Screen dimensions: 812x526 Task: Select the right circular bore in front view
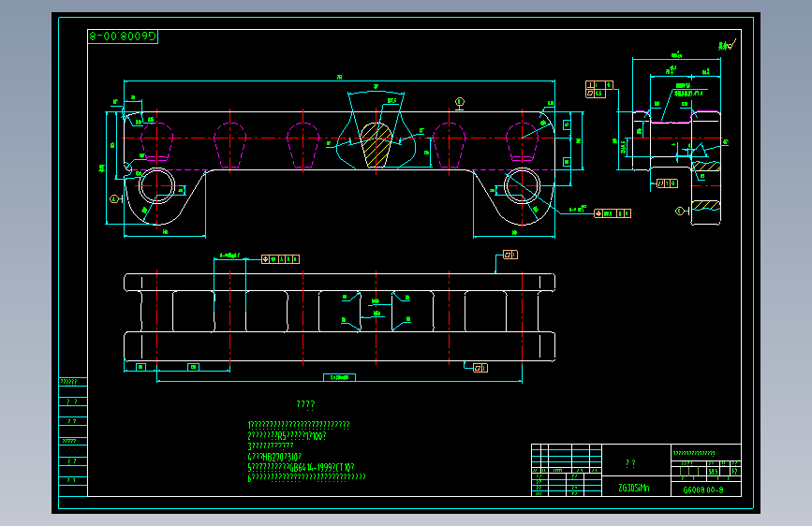click(x=522, y=185)
